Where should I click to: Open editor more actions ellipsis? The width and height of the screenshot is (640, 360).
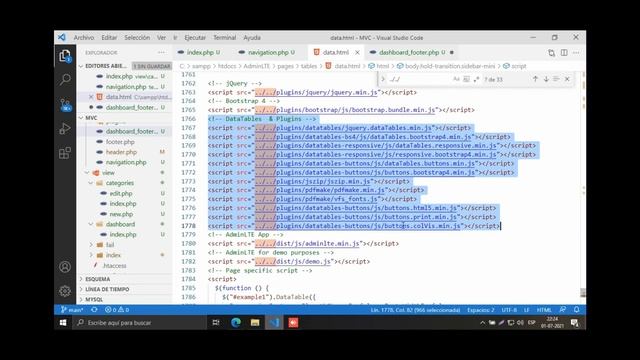576,53
